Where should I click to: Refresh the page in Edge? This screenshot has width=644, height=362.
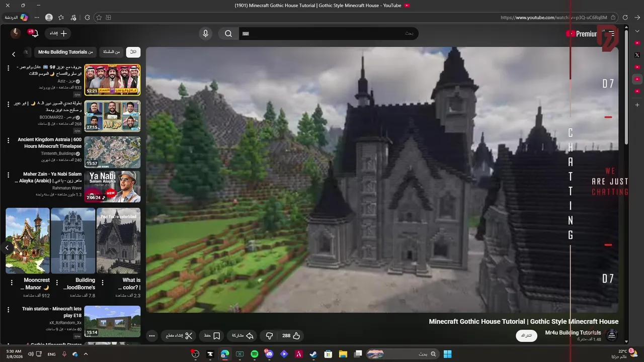625,18
